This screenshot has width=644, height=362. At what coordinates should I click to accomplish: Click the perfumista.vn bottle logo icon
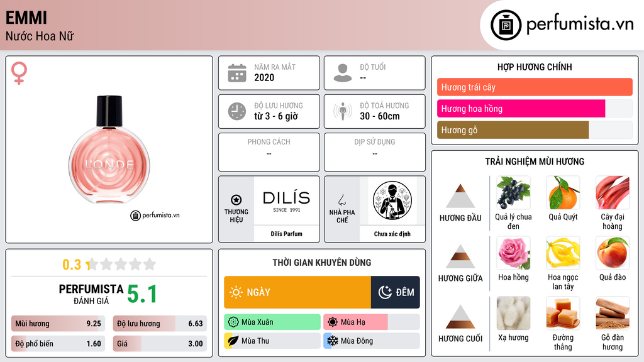[506, 25]
